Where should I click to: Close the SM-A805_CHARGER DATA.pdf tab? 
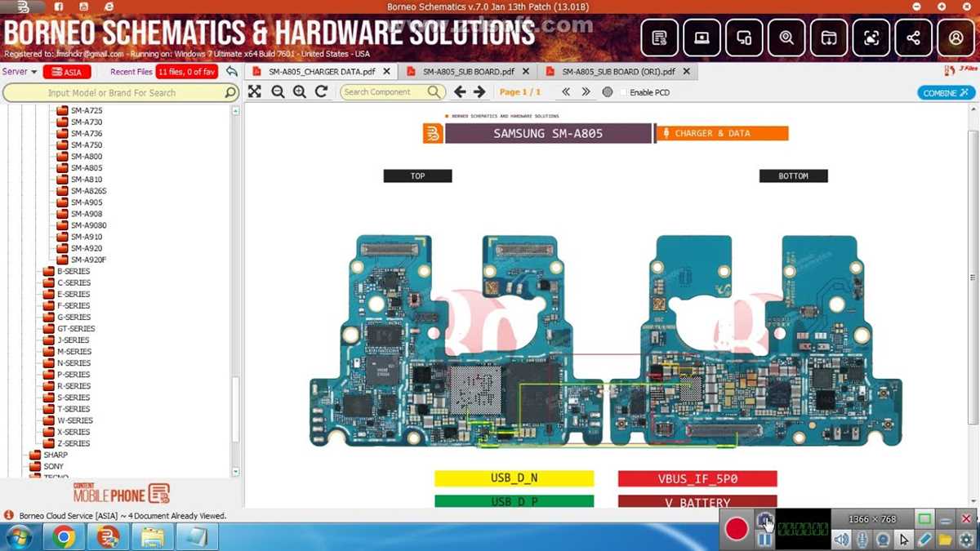pos(387,72)
